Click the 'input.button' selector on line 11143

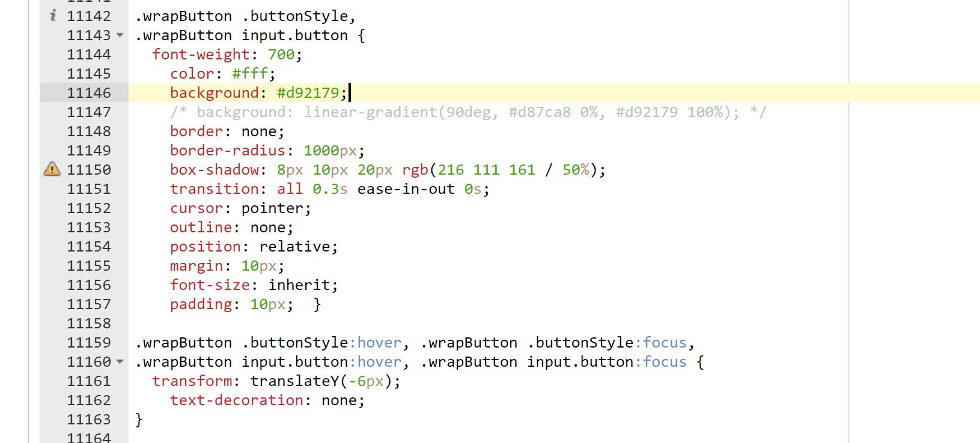click(294, 35)
